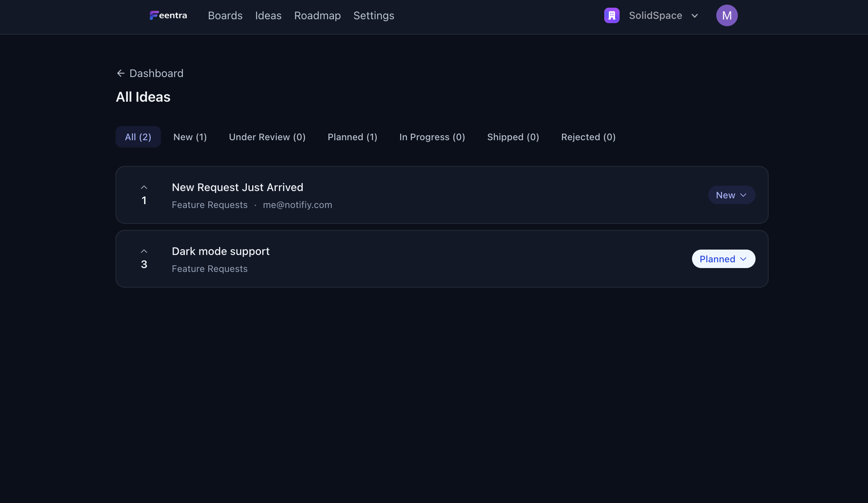Open Settings from the top navigation
Screen dimensions: 868x503
[x=374, y=15]
